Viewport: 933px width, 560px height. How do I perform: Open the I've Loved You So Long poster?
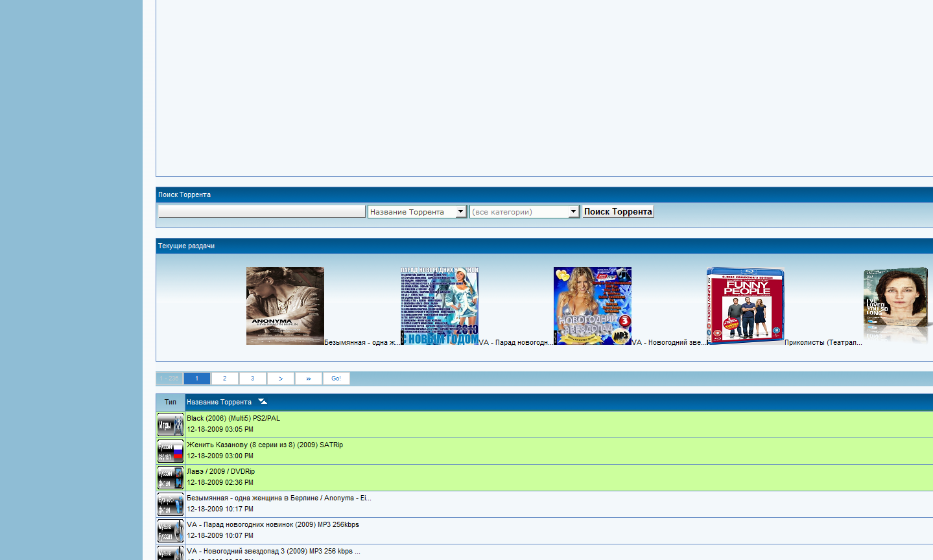[x=898, y=306]
